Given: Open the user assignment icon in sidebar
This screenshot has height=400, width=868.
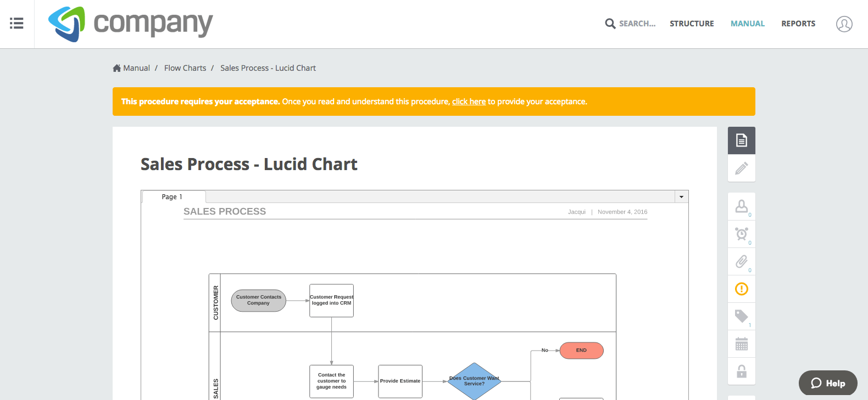Looking at the screenshot, I should [x=742, y=206].
